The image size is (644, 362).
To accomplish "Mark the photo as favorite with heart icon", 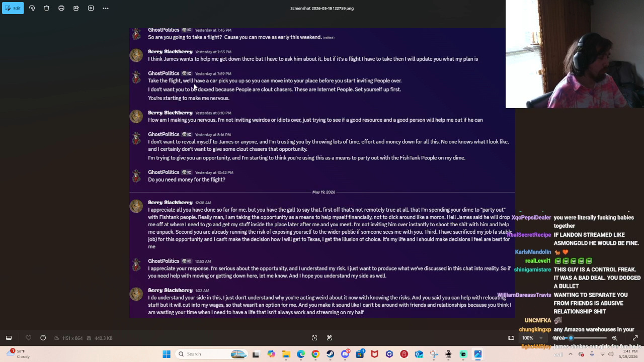I will coord(28,338).
